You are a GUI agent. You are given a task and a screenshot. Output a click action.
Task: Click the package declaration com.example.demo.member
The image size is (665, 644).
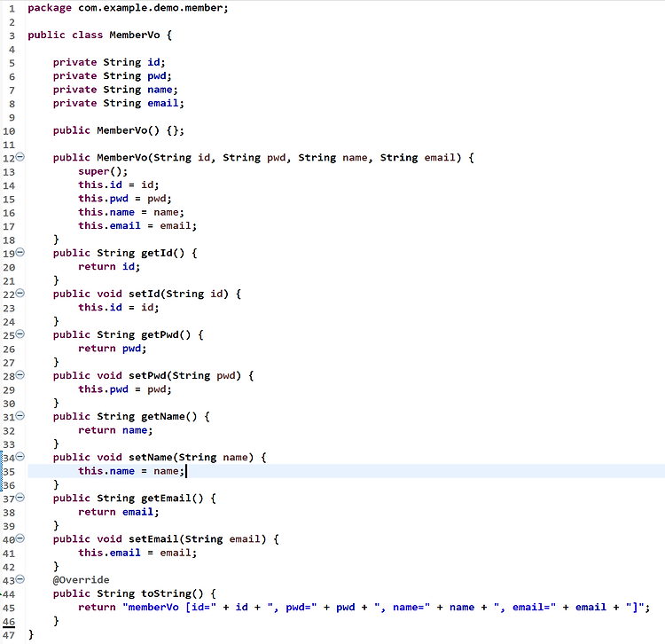(x=151, y=8)
